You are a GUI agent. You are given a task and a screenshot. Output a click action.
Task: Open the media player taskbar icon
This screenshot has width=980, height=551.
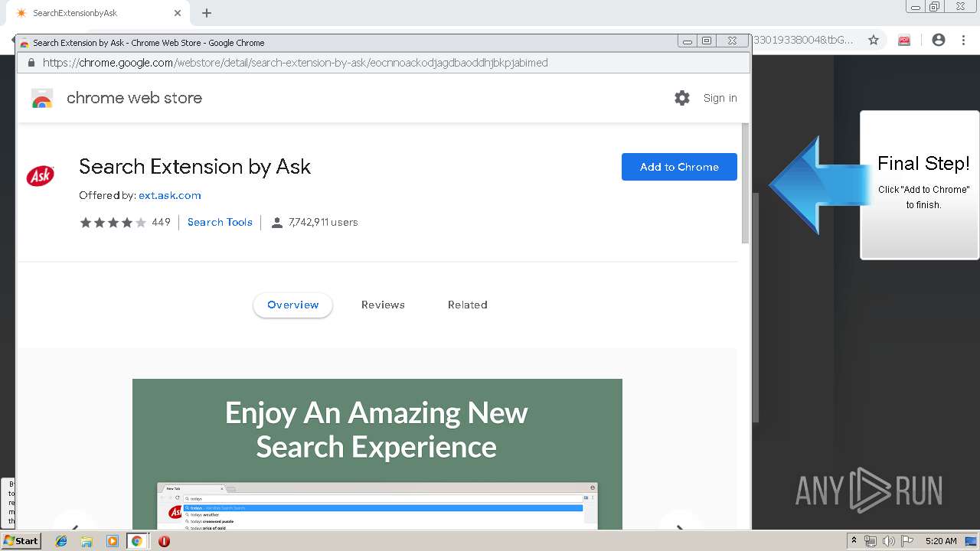tap(112, 541)
